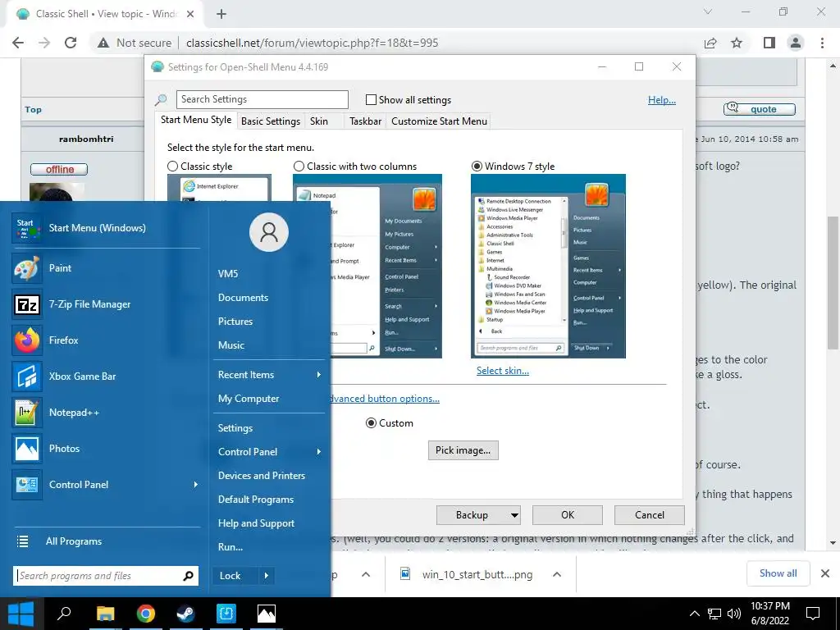This screenshot has width=840, height=630.
Task: Select Classic with two columns option
Action: pos(299,166)
